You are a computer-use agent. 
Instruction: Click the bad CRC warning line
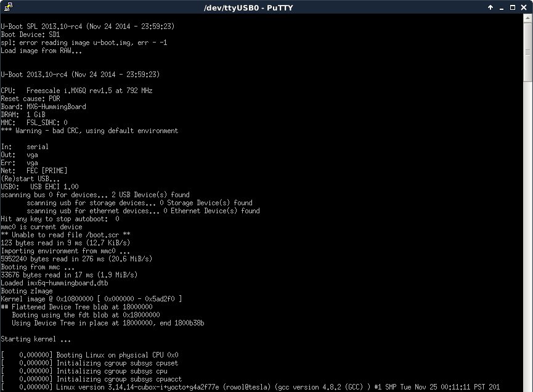click(89, 131)
